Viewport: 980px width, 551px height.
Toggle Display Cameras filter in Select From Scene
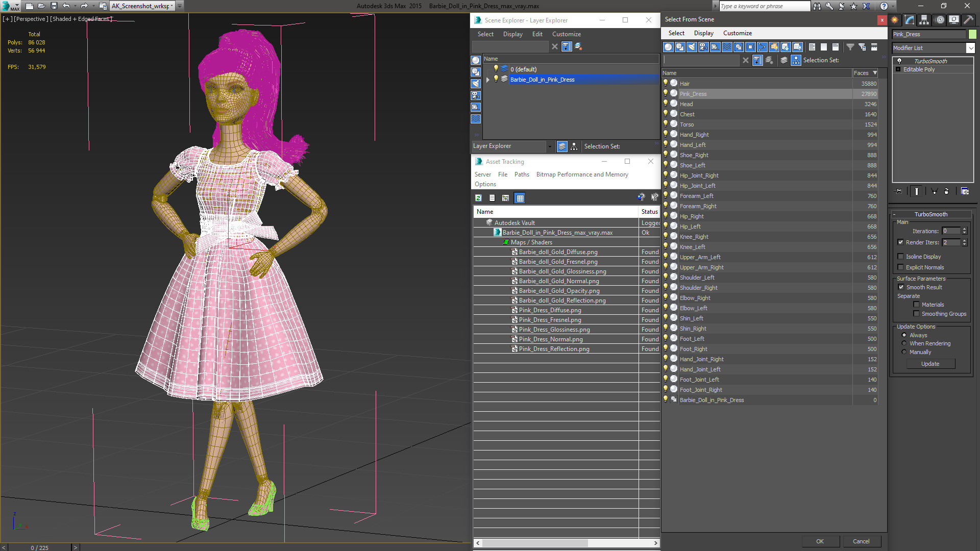703,47
